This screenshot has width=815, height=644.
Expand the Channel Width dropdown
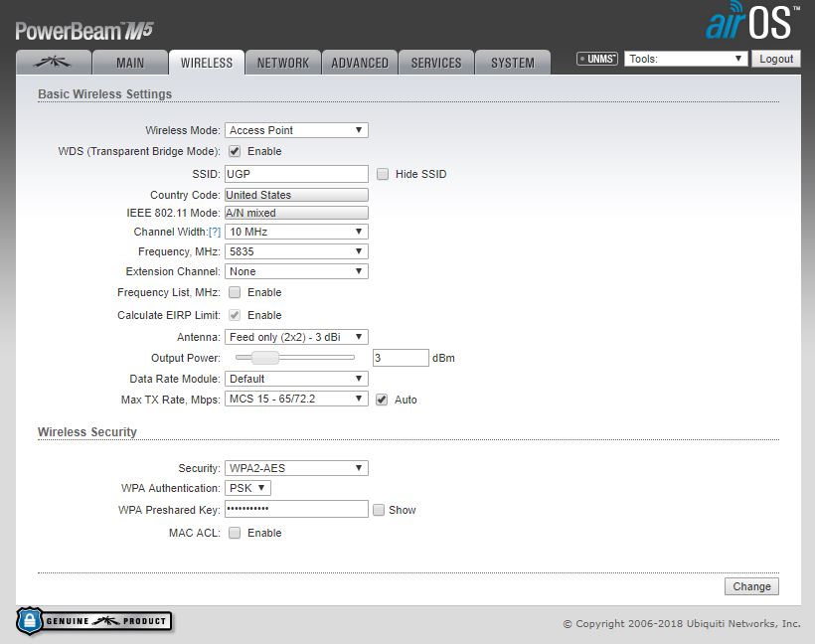(x=296, y=232)
